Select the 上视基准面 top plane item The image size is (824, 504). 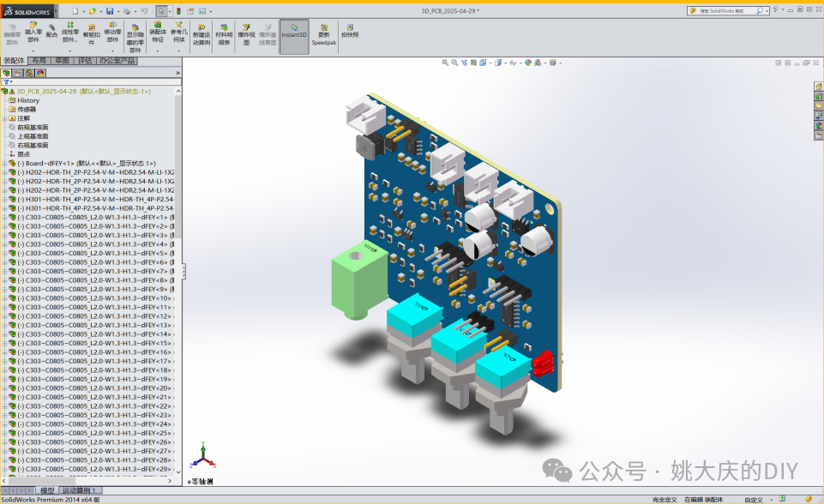33,136
